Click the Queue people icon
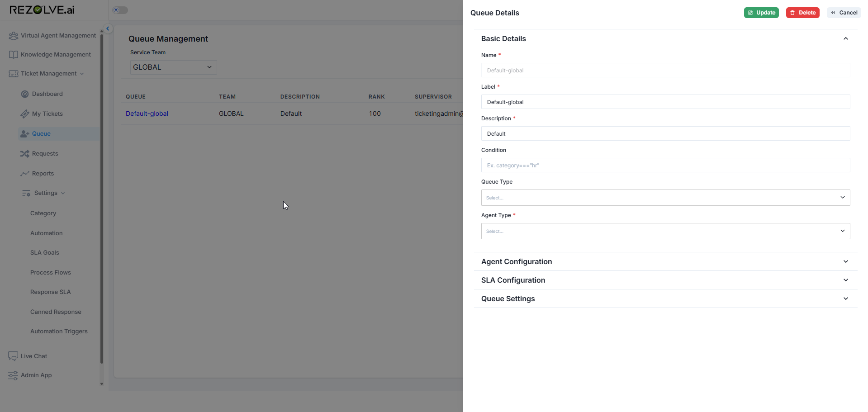868x412 pixels. tap(25, 134)
